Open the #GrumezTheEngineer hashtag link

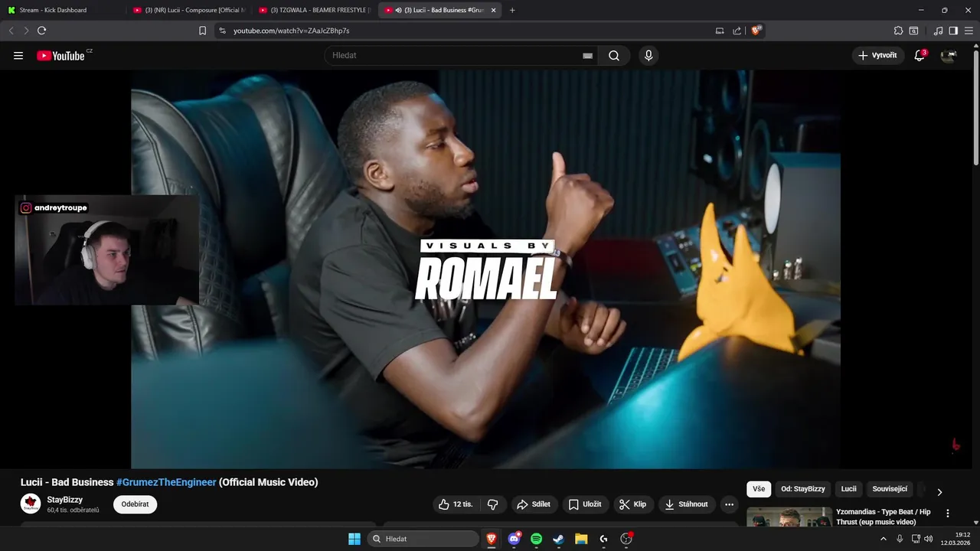tap(166, 482)
